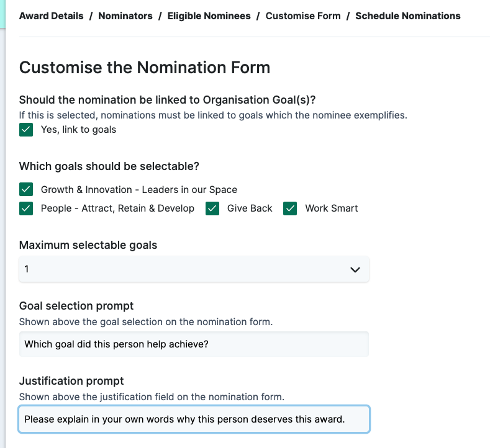The image size is (490, 448).
Task: Select the Customise Form breadcrumb
Action: (303, 16)
